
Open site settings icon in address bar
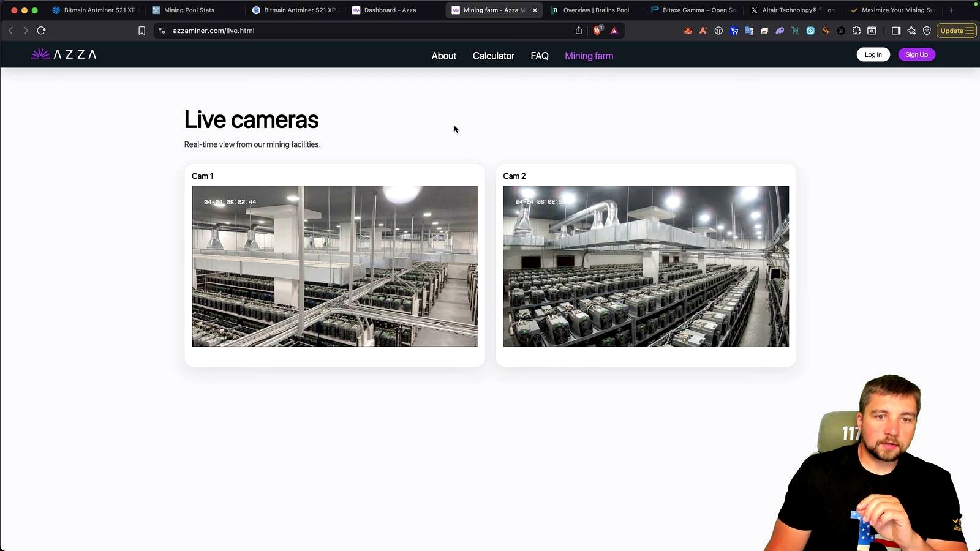(x=162, y=31)
